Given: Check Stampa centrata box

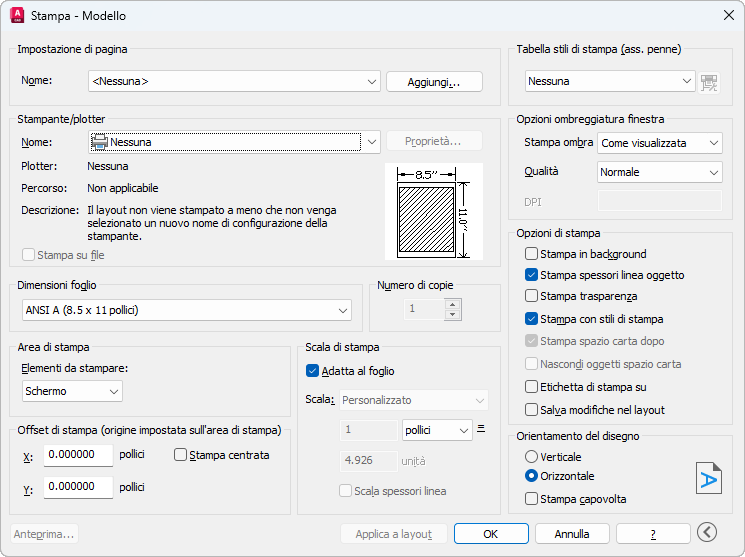Looking at the screenshot, I should point(181,455).
